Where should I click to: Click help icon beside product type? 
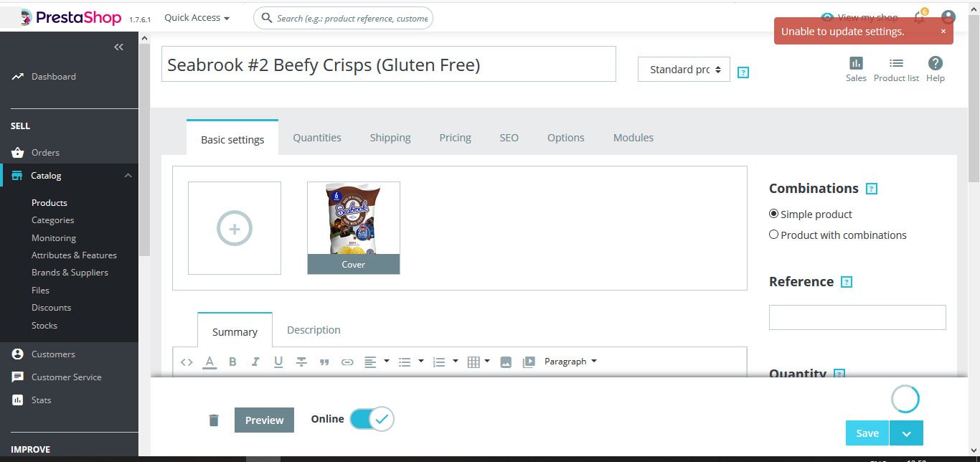(x=743, y=72)
